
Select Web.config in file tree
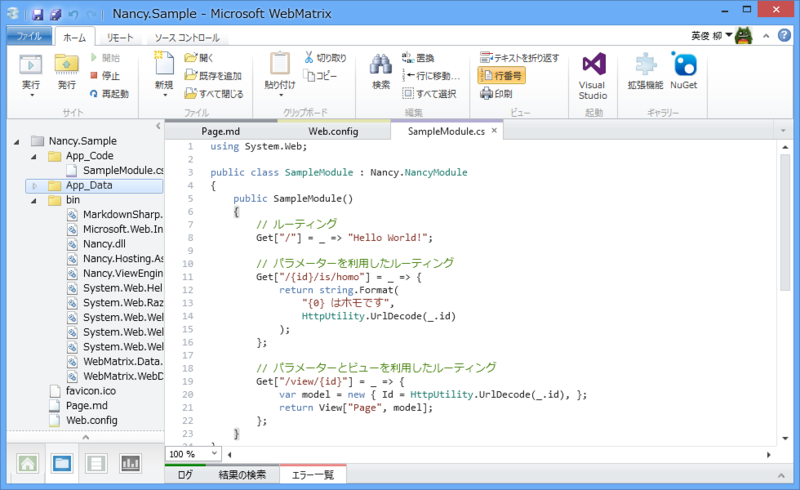pos(84,421)
